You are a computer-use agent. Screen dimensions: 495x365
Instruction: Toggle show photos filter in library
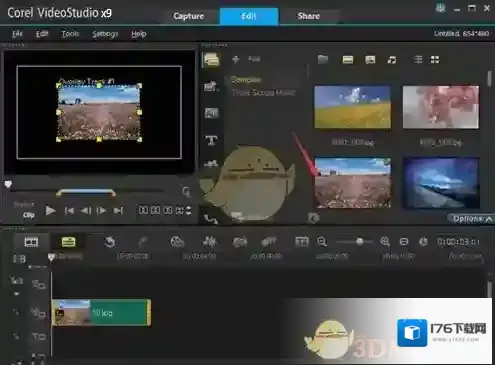pyautogui.click(x=370, y=60)
